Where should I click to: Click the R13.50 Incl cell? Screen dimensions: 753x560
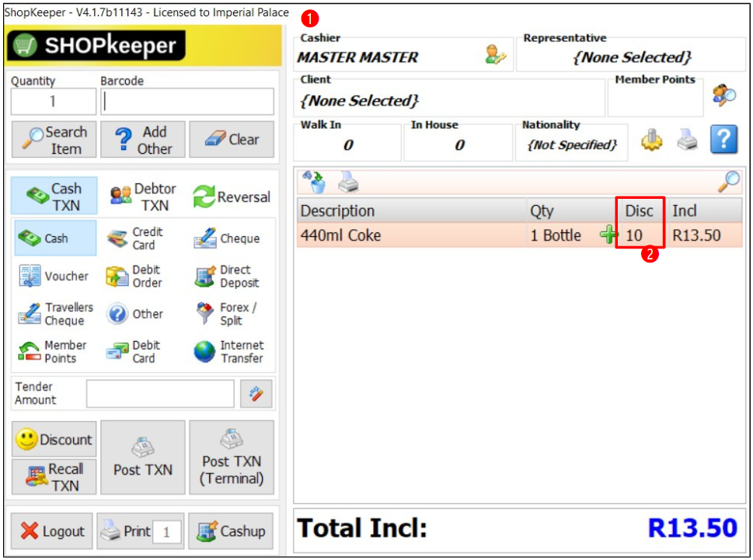tap(706, 235)
